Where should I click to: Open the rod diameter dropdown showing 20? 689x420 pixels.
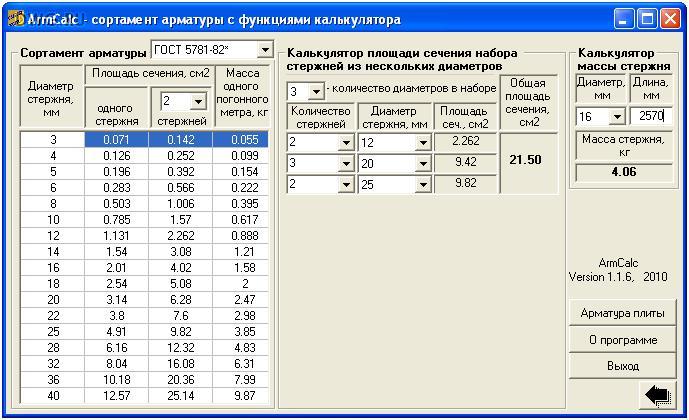click(x=423, y=163)
